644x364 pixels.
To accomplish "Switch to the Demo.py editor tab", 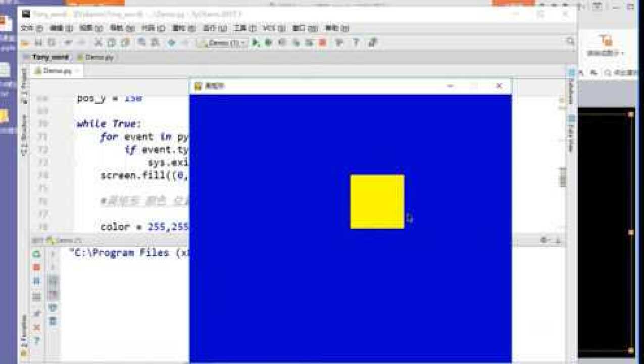I will click(57, 71).
